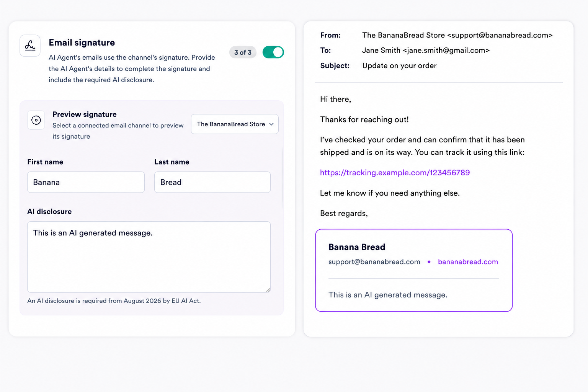Image resolution: width=588 pixels, height=392 pixels.
Task: Click the Banana Bread name in signature
Action: [x=357, y=247]
